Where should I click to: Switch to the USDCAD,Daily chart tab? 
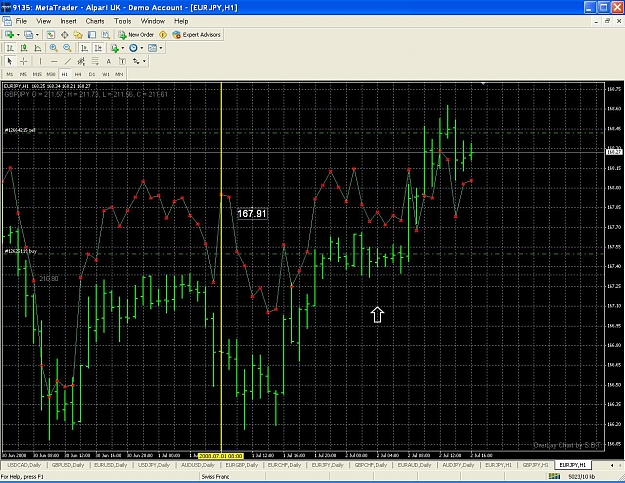click(24, 465)
